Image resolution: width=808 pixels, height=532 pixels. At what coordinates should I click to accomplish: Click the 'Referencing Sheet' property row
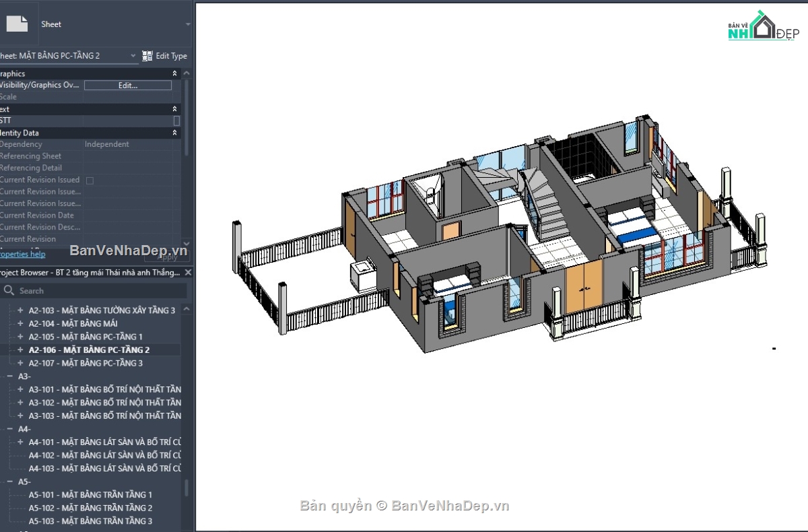pos(92,156)
